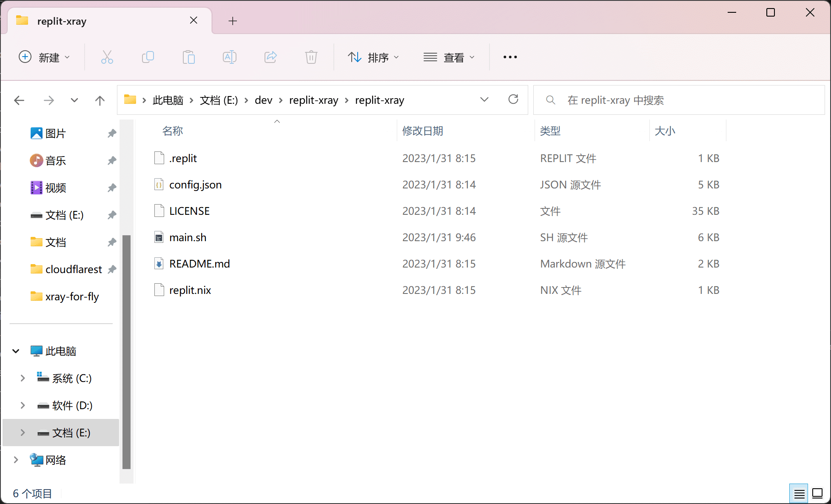
Task: Click the Copy icon in toolbar
Action: [148, 57]
